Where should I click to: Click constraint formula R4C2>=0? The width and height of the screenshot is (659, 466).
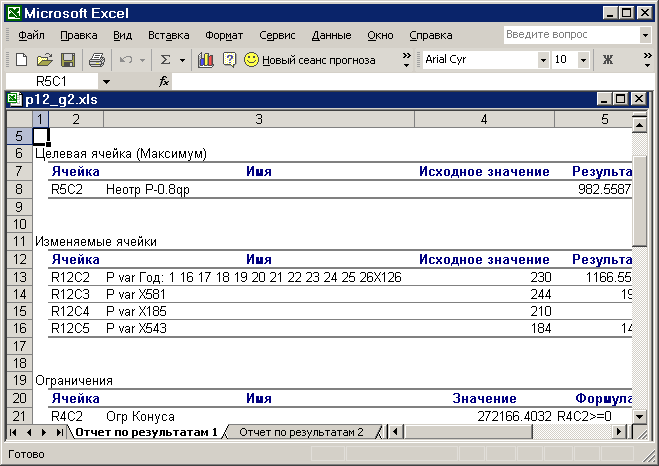(x=584, y=416)
